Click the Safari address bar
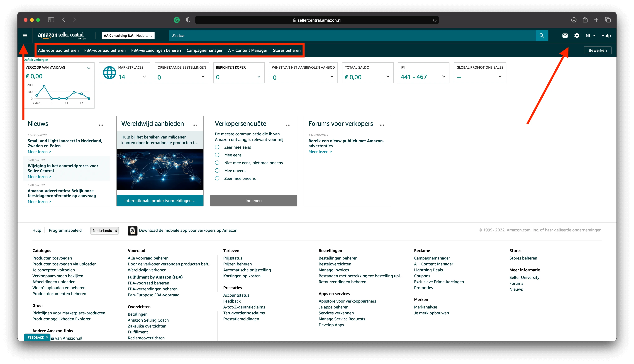 click(x=317, y=20)
